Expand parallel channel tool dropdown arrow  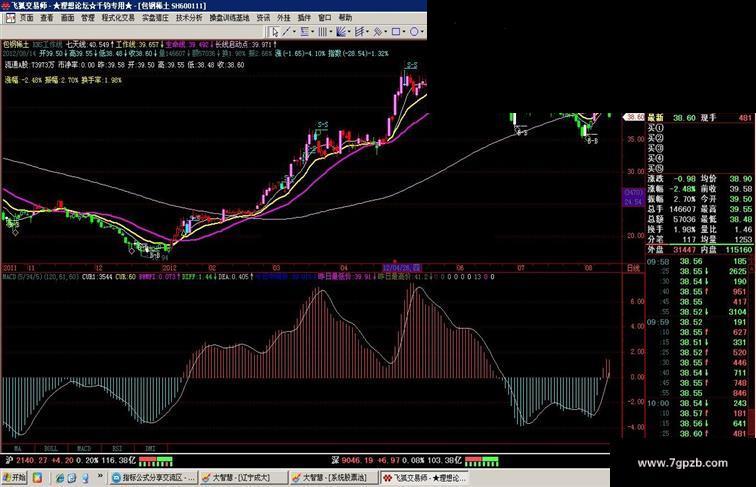point(367,31)
